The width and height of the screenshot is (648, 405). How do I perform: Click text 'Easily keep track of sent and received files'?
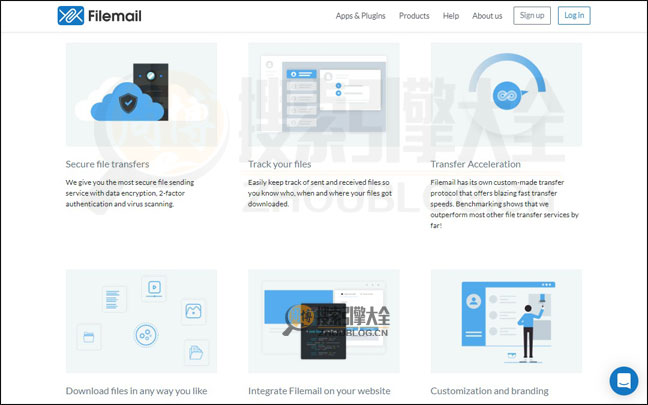(x=314, y=182)
